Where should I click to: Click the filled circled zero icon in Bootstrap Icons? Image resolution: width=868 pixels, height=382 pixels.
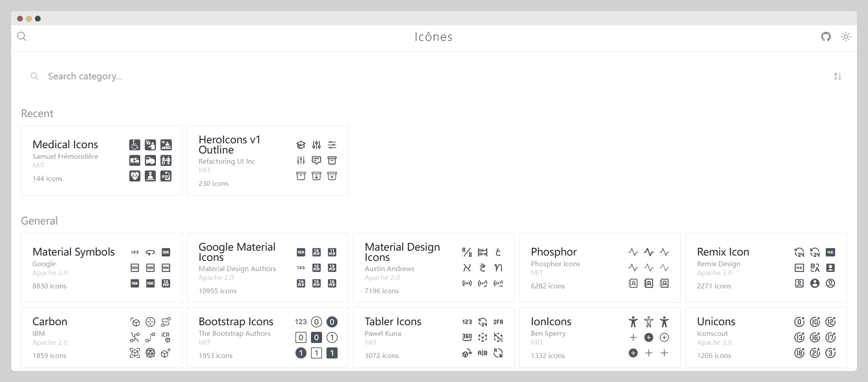332,322
